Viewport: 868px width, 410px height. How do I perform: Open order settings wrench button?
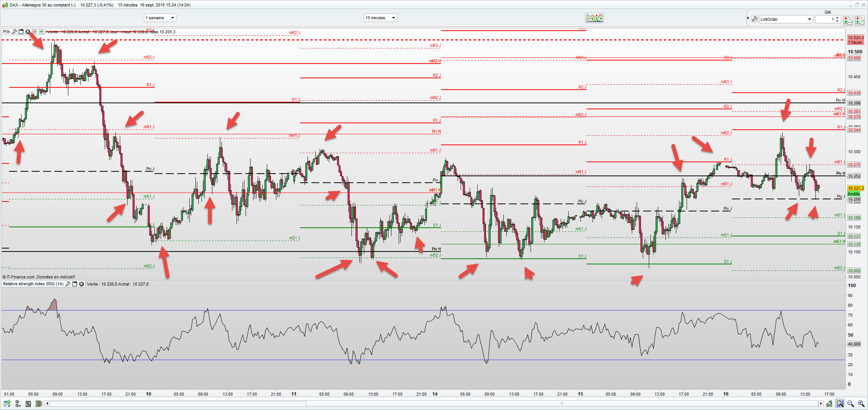[x=754, y=19]
